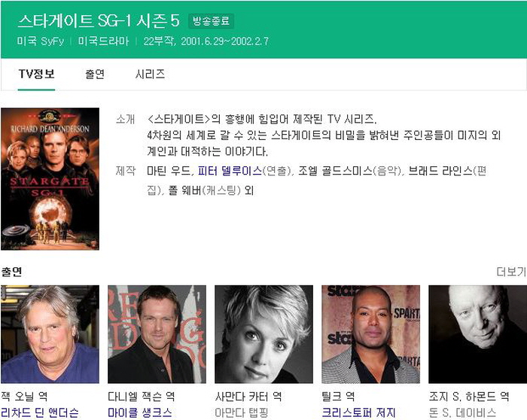Click the photo for 사만다 카터 역
The height and width of the screenshot is (420, 527).
pyautogui.click(x=263, y=334)
